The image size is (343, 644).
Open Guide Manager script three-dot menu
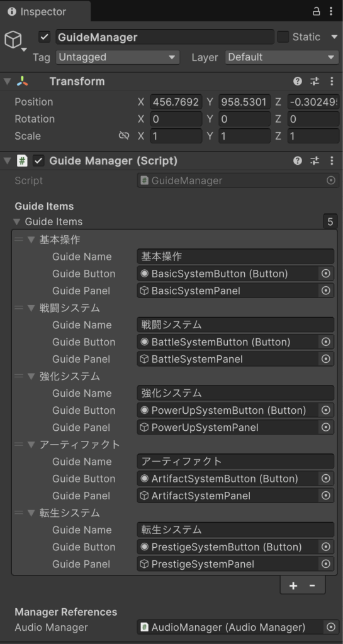click(x=332, y=160)
